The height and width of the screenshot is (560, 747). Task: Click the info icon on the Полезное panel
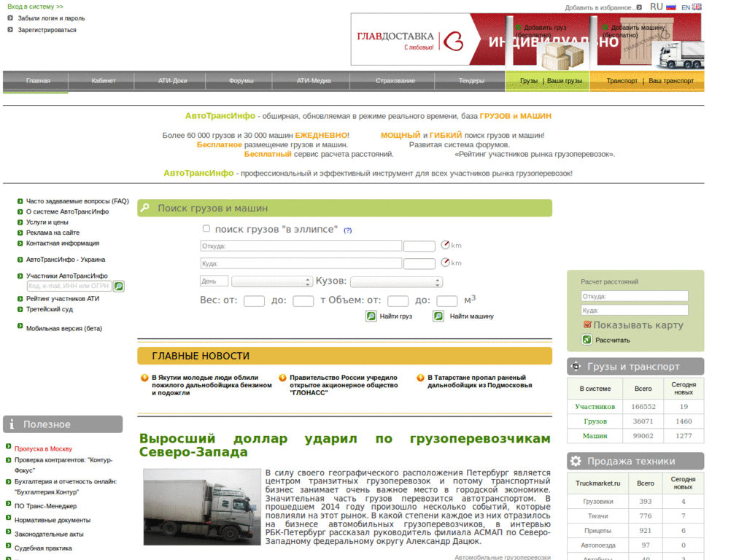pos(11,424)
